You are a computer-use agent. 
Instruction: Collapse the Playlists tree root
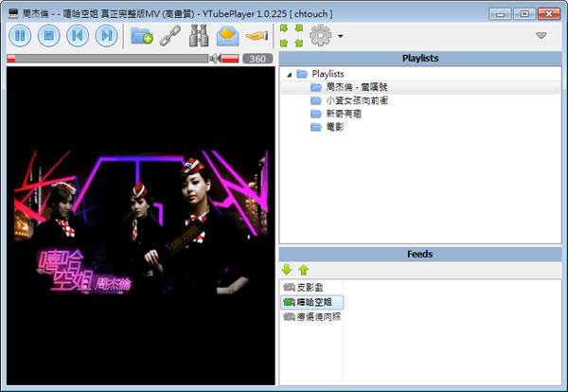pyautogui.click(x=289, y=74)
